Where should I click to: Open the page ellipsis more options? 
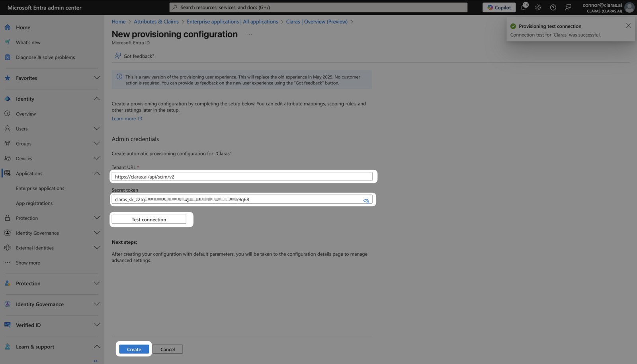[249, 34]
